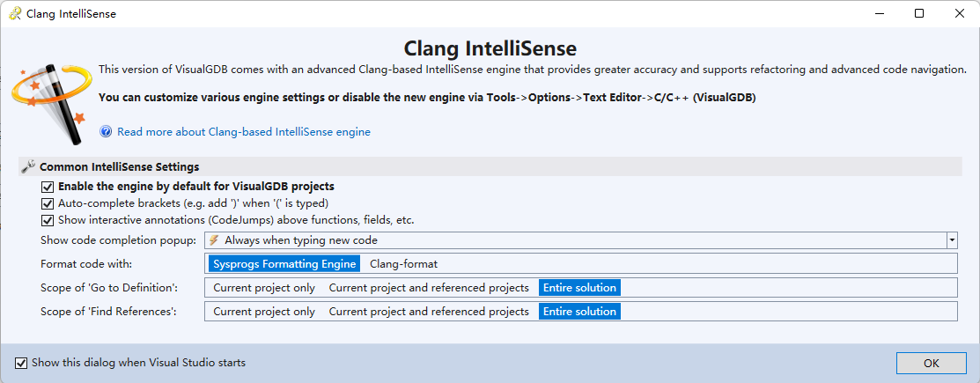
Task: Click the 'Always when typing new code' combo box
Action: click(572, 240)
